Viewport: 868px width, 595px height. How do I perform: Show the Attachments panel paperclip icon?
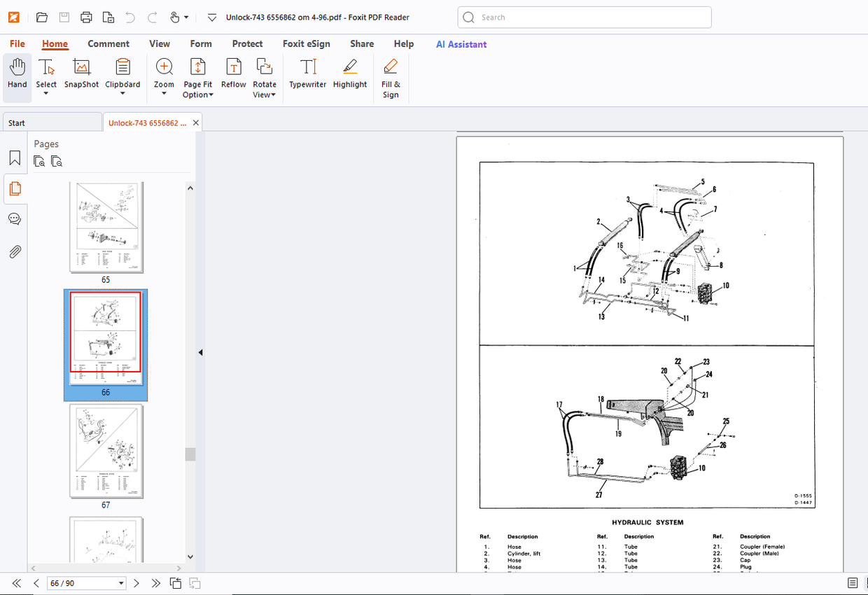click(15, 252)
